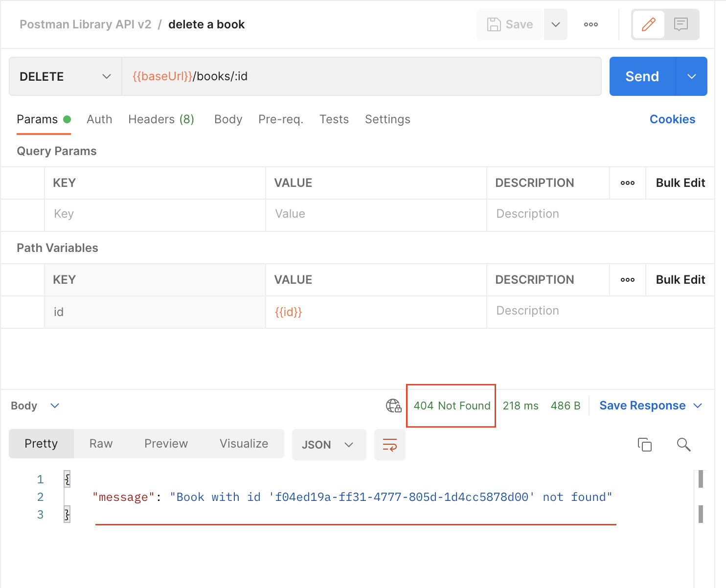Screen dimensions: 726x588
Task: Open the JSON response format dropdown
Action: click(x=328, y=445)
